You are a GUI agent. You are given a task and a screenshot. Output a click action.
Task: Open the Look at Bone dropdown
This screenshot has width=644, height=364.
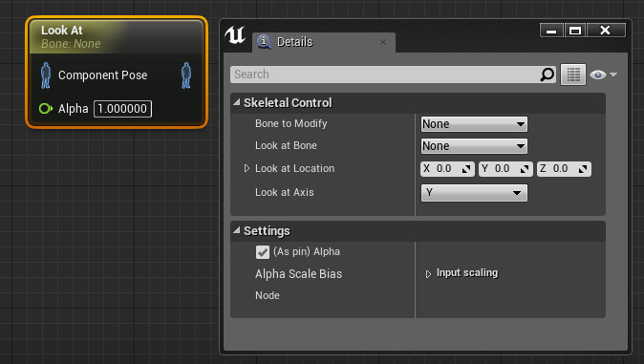pyautogui.click(x=474, y=146)
